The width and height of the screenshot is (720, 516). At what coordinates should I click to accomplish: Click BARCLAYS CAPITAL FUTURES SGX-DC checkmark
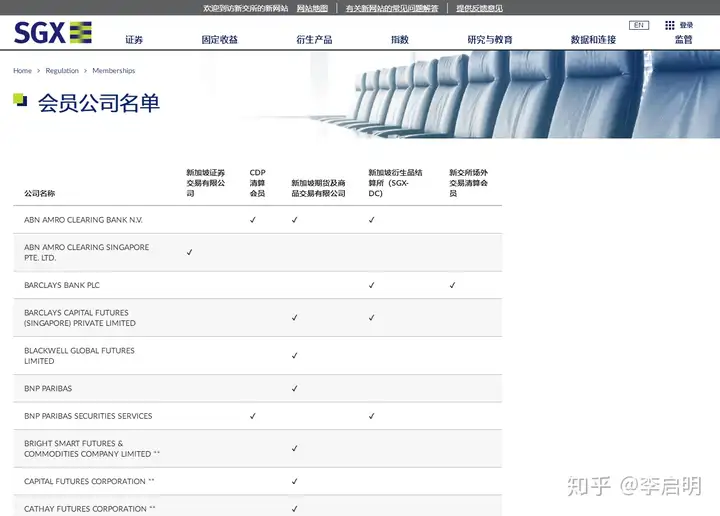coord(371,318)
